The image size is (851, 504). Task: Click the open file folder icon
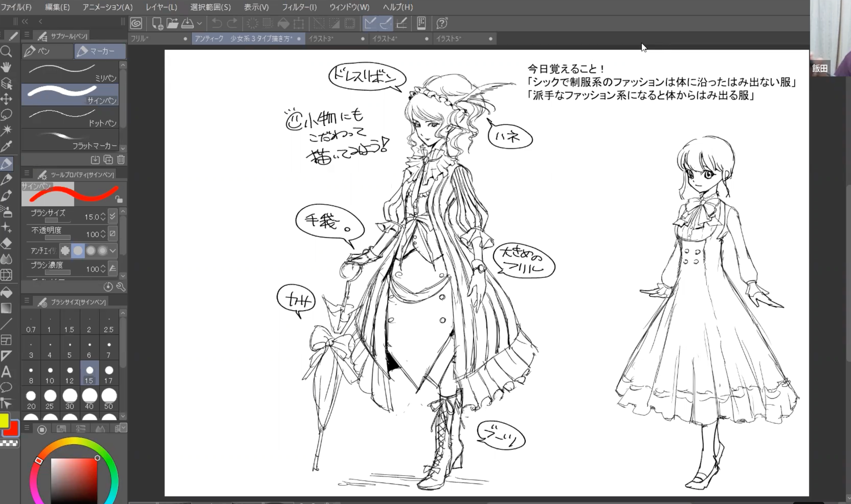click(172, 23)
